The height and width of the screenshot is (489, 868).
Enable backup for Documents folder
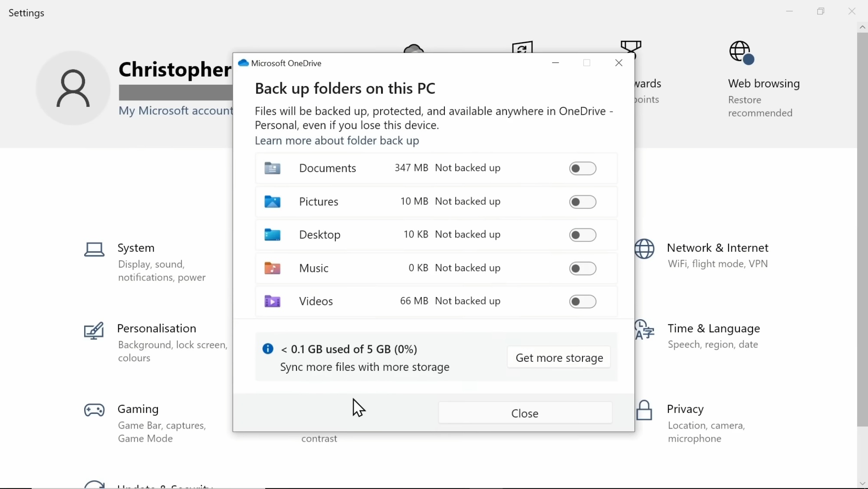(x=582, y=169)
